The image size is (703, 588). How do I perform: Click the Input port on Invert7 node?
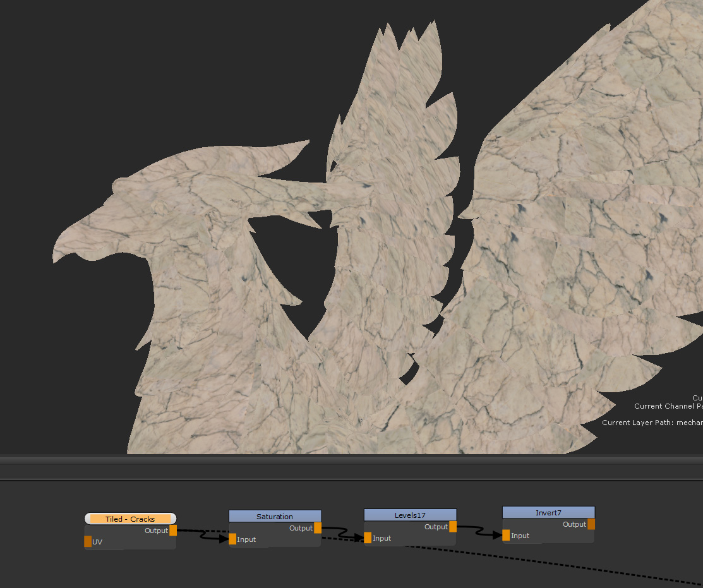506,535
